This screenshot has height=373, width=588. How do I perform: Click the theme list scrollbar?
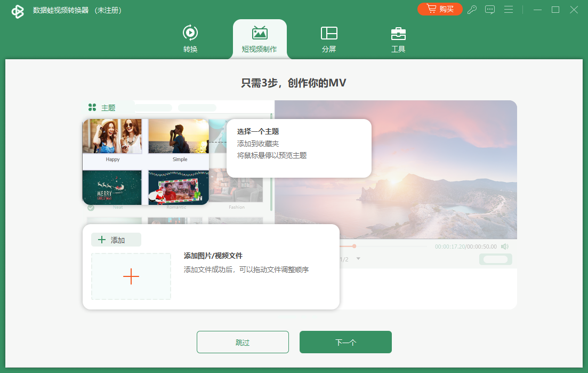[x=271, y=162]
